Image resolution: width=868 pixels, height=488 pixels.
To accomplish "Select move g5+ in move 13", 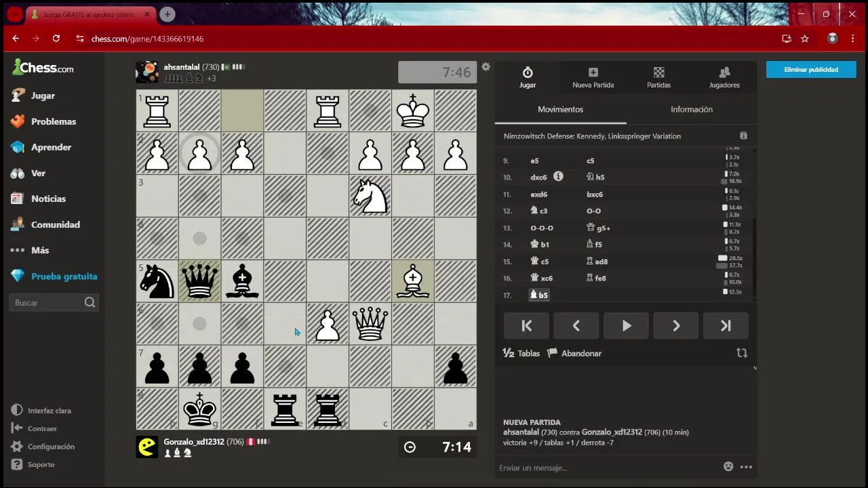I will point(599,228).
